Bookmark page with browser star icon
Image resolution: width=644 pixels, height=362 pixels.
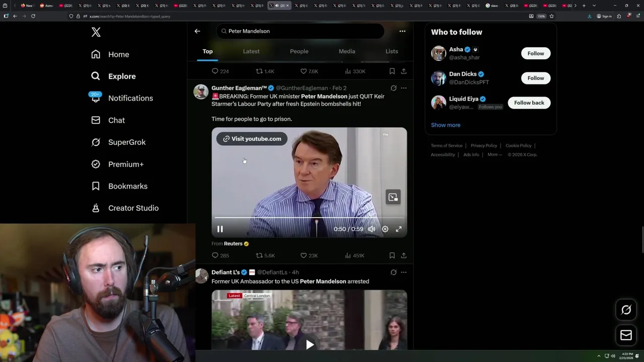coord(551,16)
